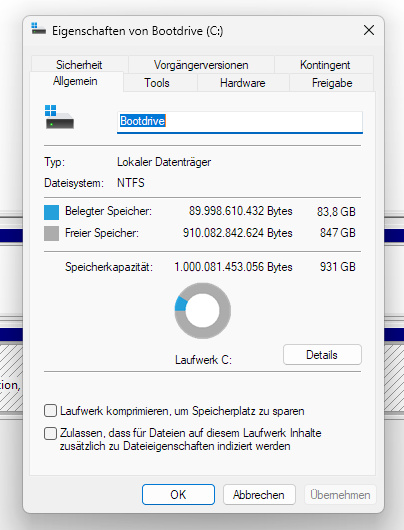The width and height of the screenshot is (404, 530).
Task: Switch to the Sicherheit tab
Action: tap(79, 65)
